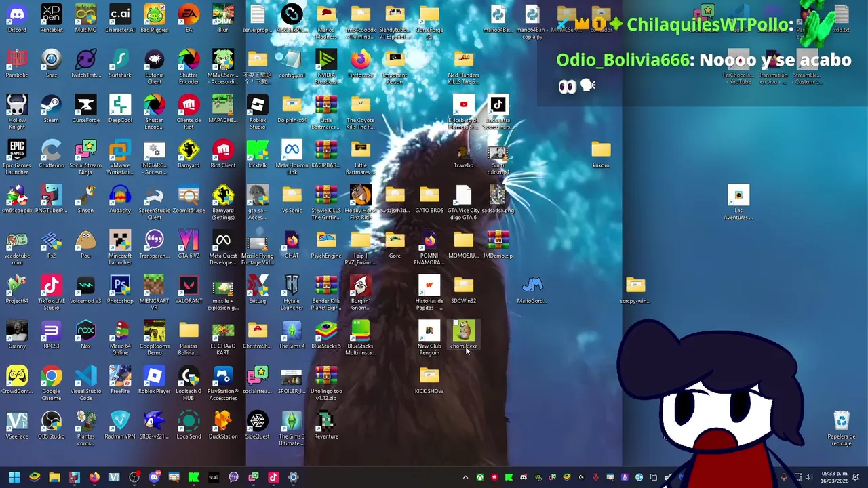Select the ExitLag desktop icon
The image size is (868, 488).
pos(258,289)
